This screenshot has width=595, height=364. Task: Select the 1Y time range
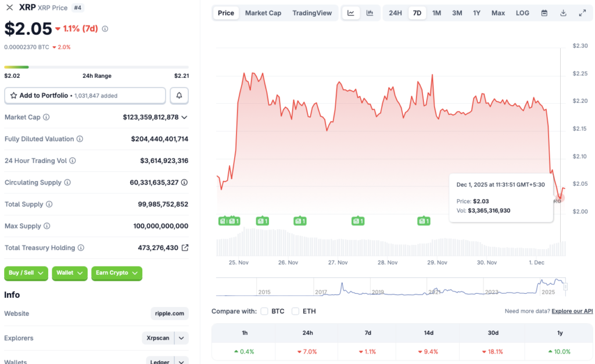pos(476,12)
